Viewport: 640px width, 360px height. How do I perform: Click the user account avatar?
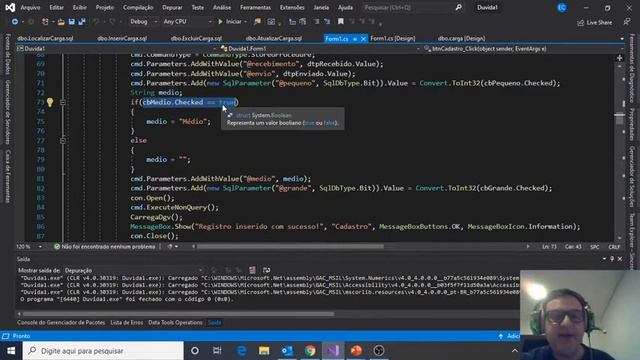[x=562, y=7]
